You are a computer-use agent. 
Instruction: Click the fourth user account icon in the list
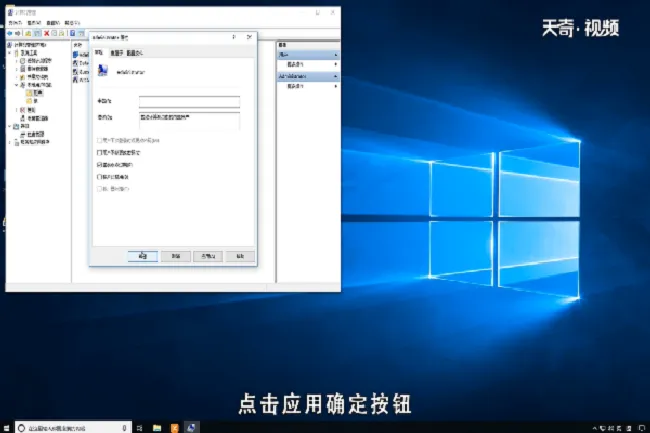(x=75, y=80)
